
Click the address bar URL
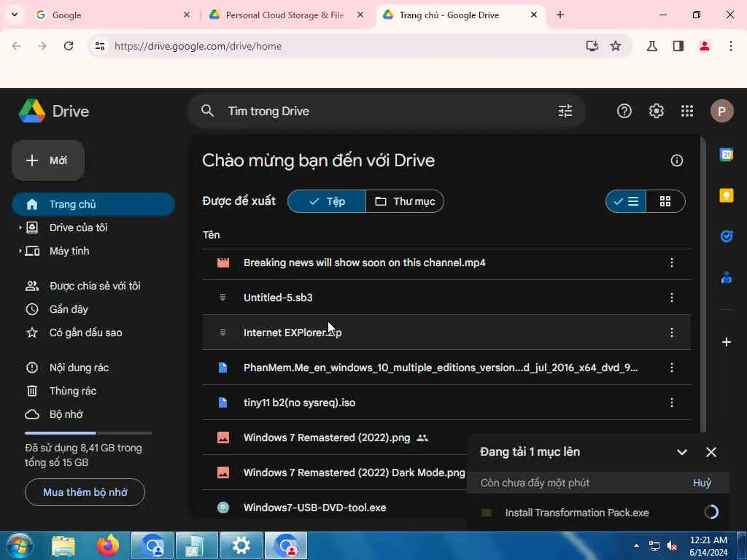(198, 46)
